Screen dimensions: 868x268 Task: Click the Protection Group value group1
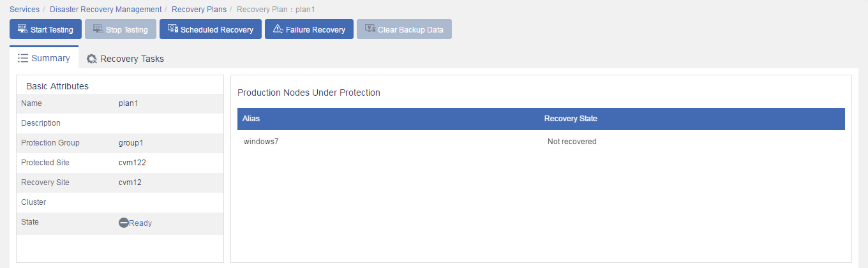point(131,143)
